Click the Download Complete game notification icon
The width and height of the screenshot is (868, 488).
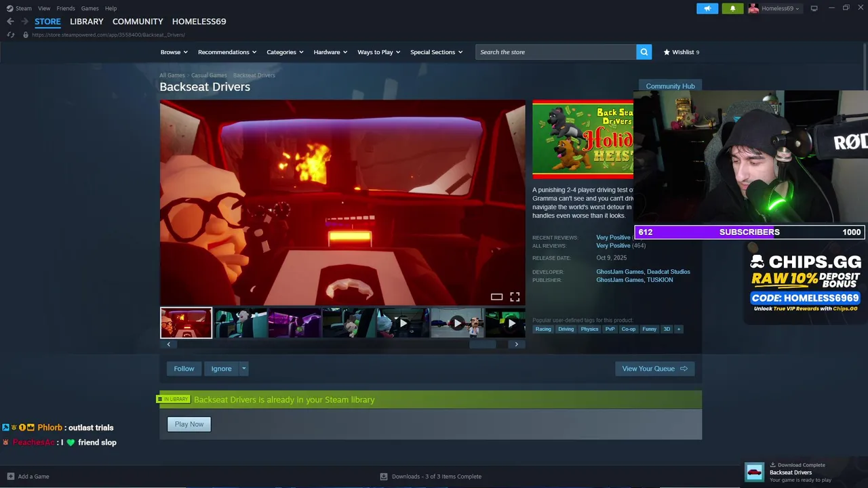click(x=754, y=472)
